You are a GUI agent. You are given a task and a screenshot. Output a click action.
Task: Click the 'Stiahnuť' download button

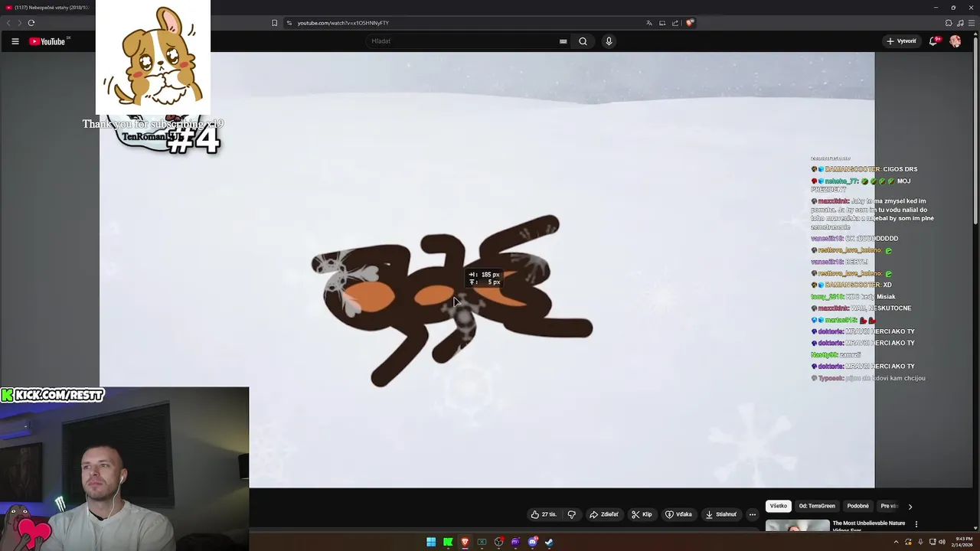(x=721, y=514)
